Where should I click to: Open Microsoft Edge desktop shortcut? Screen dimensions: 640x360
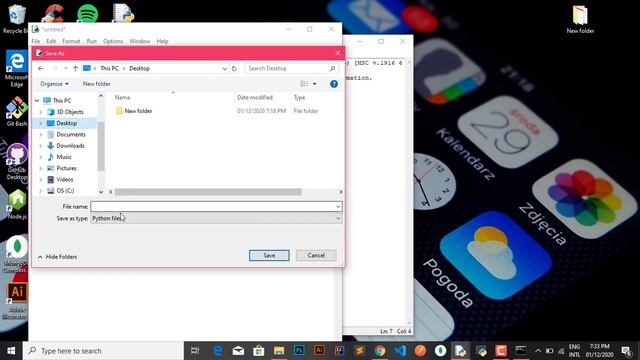(16, 69)
